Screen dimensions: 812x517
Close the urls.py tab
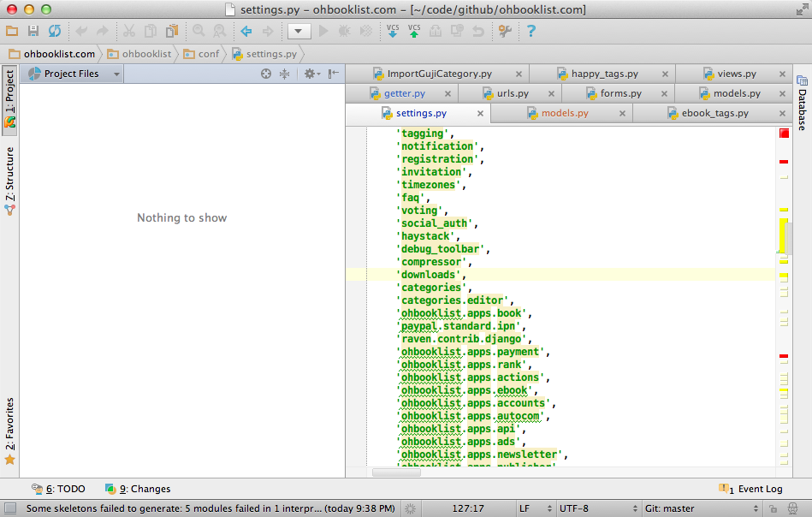point(552,94)
